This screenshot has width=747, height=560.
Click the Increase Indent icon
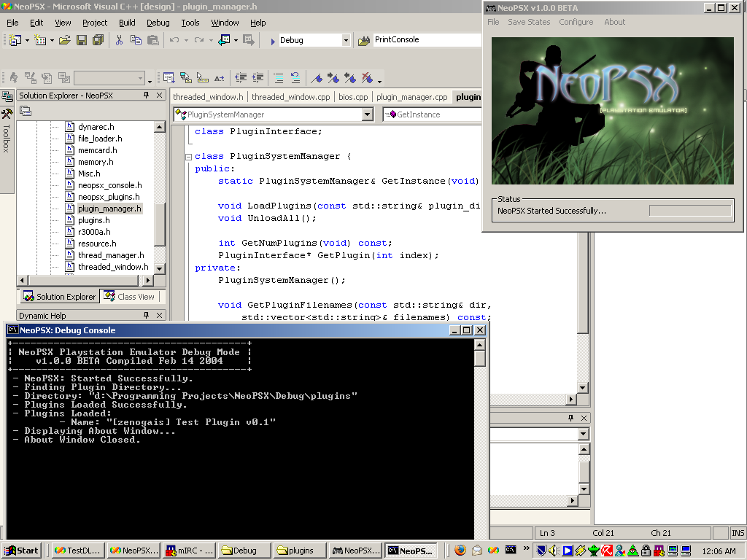click(x=258, y=77)
